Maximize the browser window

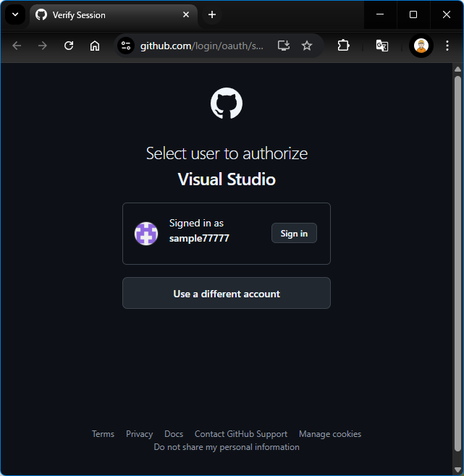pyautogui.click(x=413, y=14)
